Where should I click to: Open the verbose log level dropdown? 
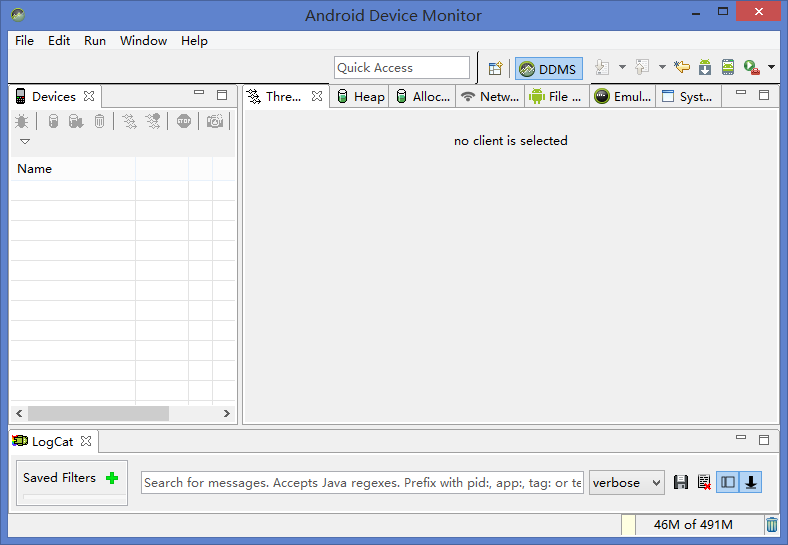click(x=627, y=482)
